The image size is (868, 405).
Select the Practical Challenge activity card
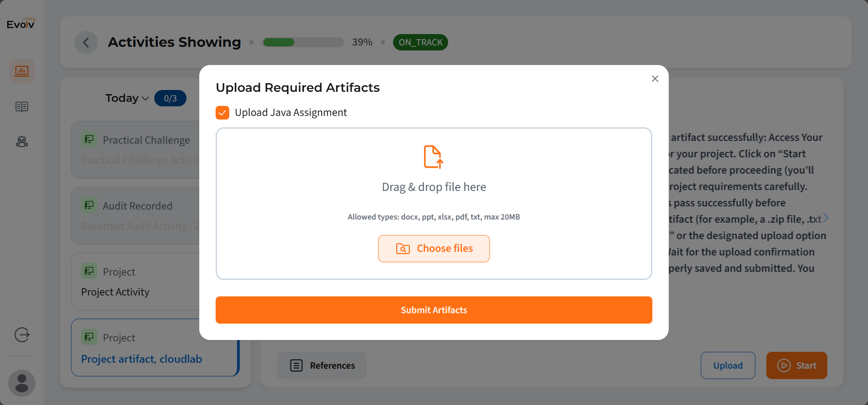(x=136, y=149)
